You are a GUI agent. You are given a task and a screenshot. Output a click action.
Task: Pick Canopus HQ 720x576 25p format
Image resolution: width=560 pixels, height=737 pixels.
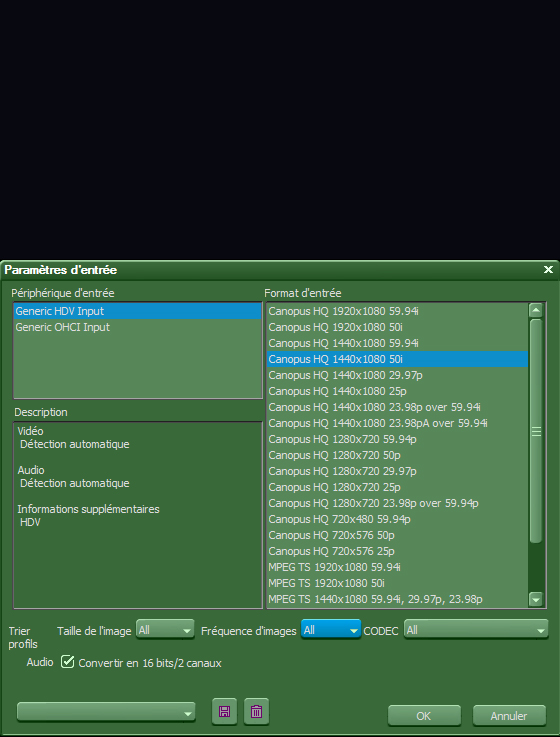pos(397,551)
